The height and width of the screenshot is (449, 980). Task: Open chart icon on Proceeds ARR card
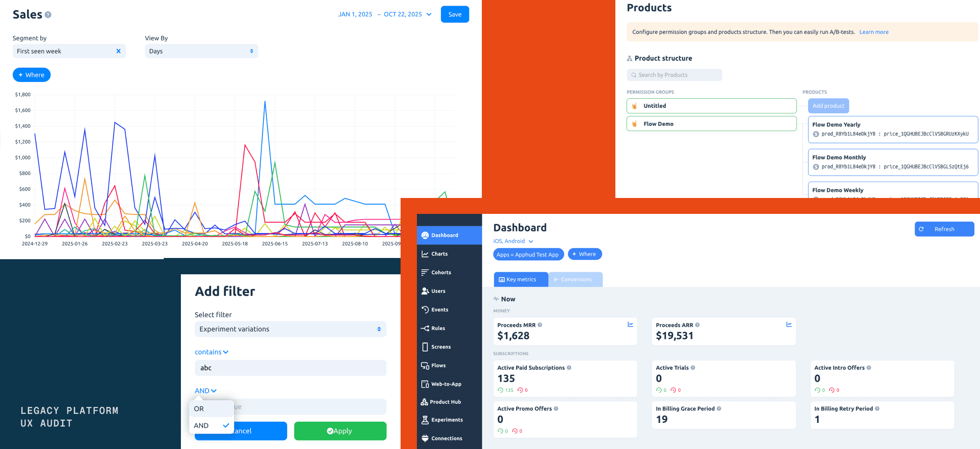[x=789, y=324]
